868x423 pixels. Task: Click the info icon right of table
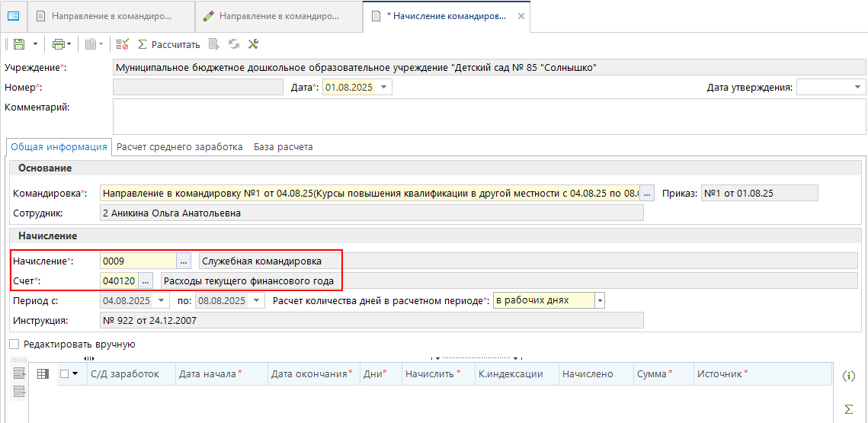(x=848, y=376)
